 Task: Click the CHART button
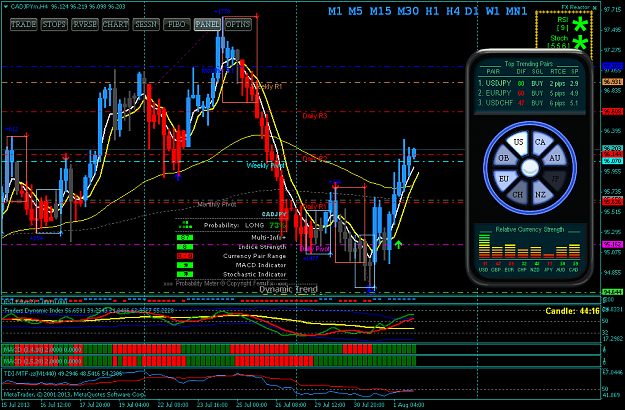pos(115,24)
